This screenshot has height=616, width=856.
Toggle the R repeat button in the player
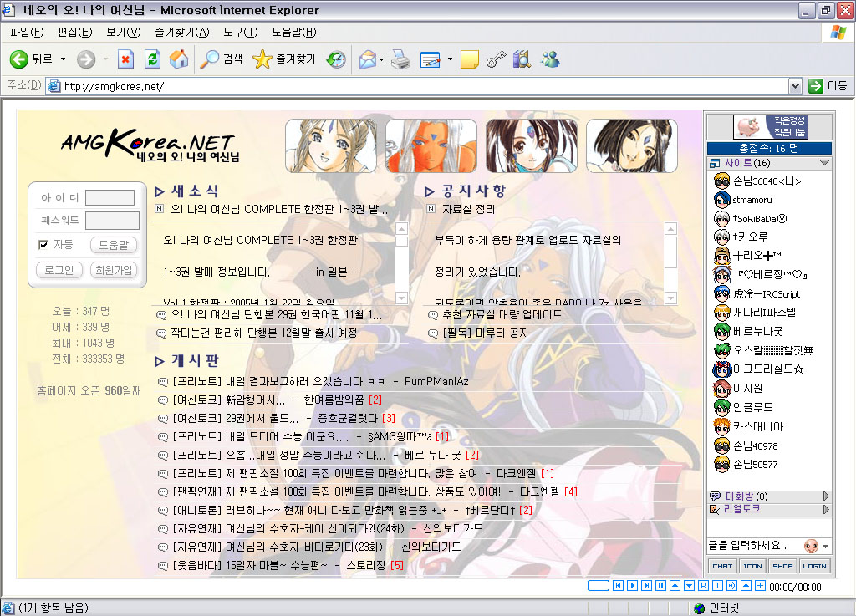pyautogui.click(x=703, y=585)
